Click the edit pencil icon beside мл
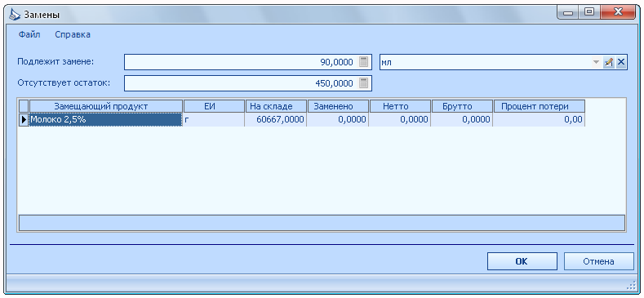This screenshot has height=298, width=644. click(608, 63)
